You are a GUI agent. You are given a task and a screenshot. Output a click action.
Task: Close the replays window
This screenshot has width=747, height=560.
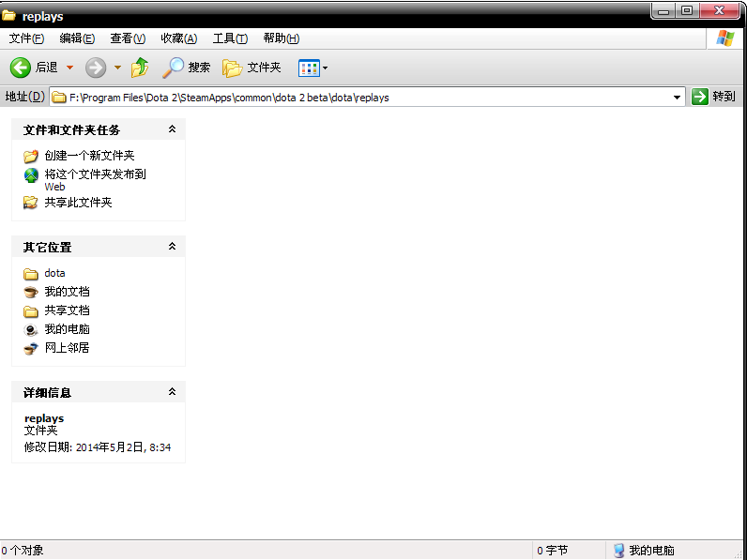720,10
